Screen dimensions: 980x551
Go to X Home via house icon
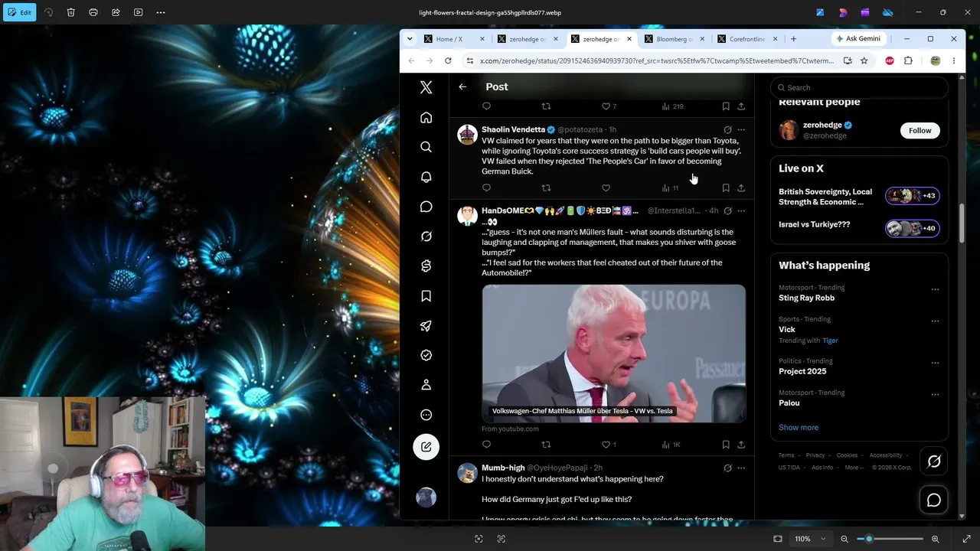tap(426, 117)
